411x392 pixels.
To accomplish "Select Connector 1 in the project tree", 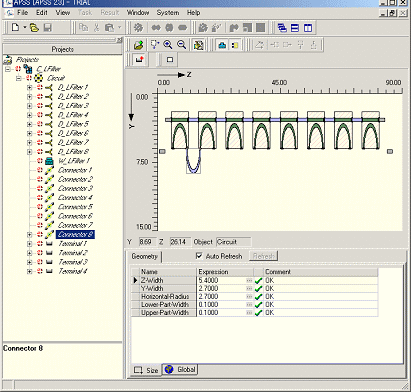I will 75,170.
